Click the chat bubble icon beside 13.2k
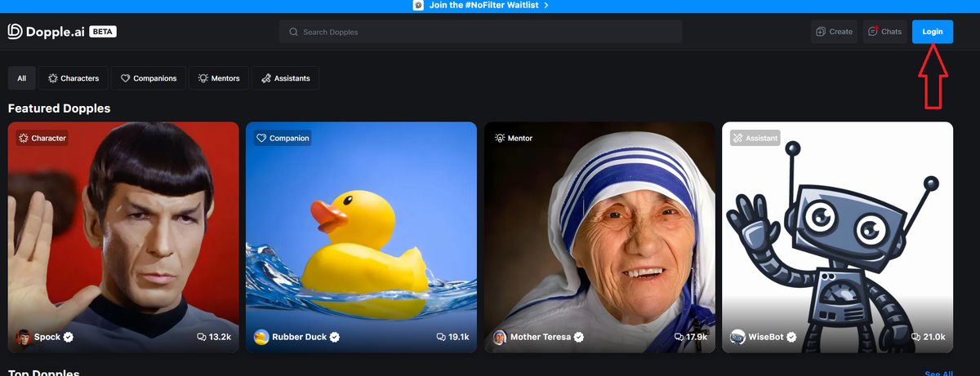This screenshot has width=980, height=376. 202,337
